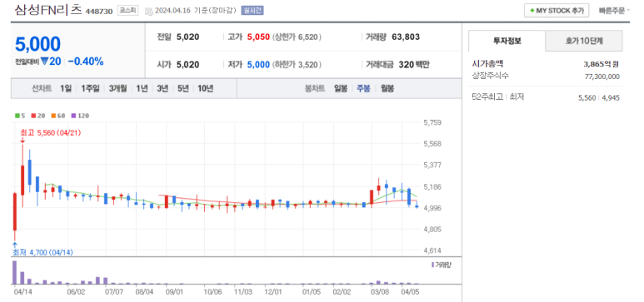Show the 주봉 weekly candle chart
The image size is (644, 302).
click(363, 88)
